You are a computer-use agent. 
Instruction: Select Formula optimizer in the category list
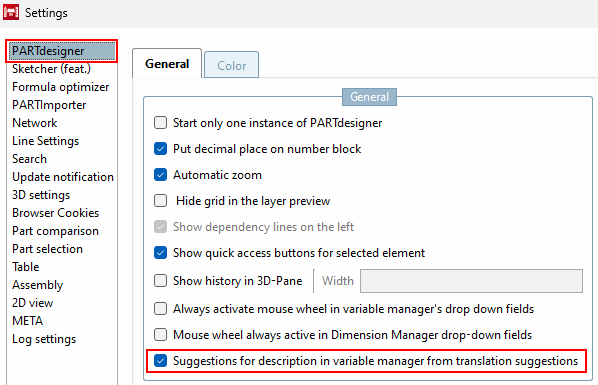(x=61, y=87)
